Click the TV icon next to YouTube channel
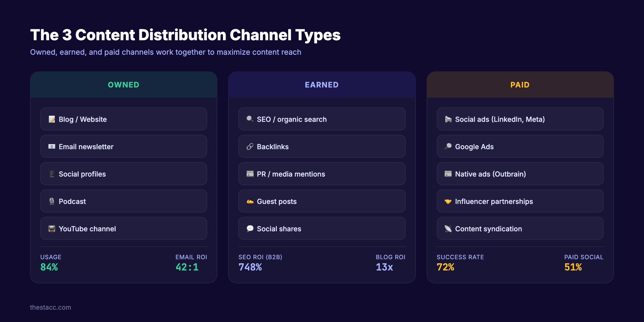644x322 pixels. tap(52, 229)
